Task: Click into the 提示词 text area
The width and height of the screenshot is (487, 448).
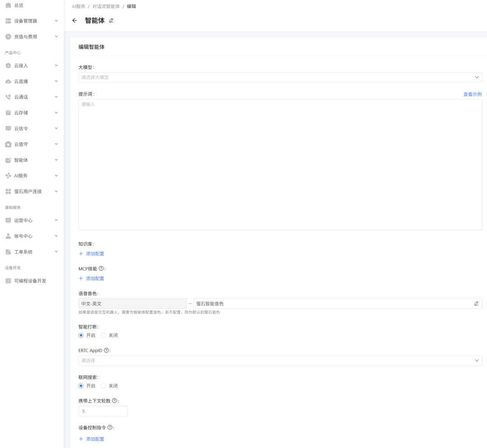Action: click(280, 165)
